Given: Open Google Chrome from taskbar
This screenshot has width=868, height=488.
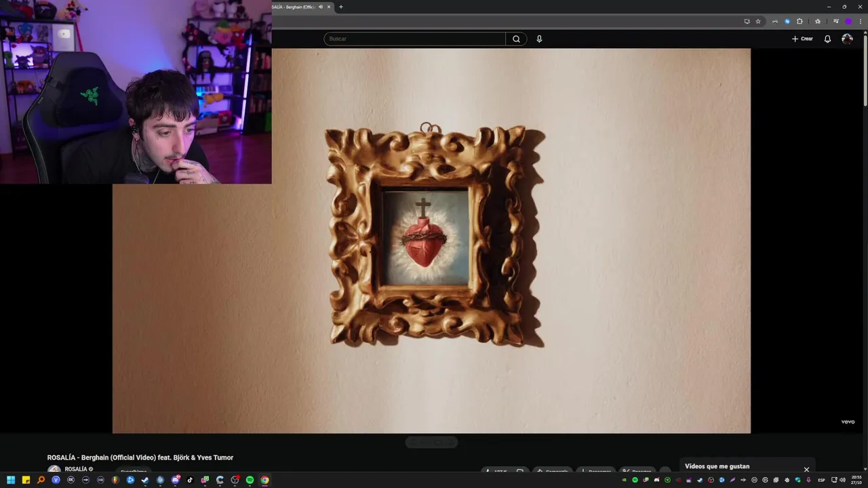Looking at the screenshot, I should pyautogui.click(x=264, y=480).
